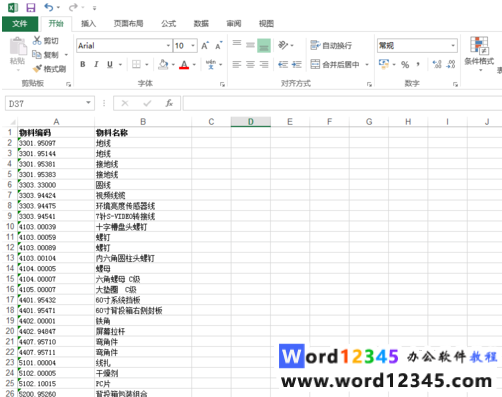This screenshot has height=397, width=502.
Task: Expand the Name Box D37 dropdown arrow
Action: 88,103
